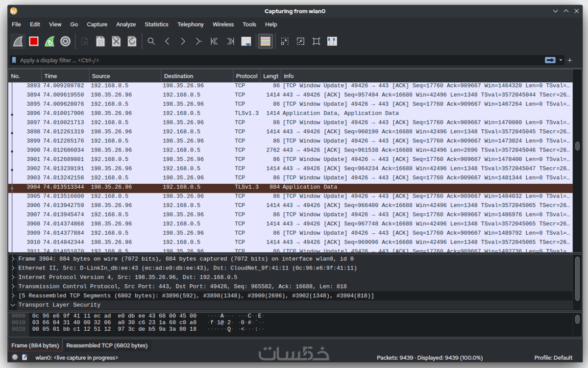The width and height of the screenshot is (588, 368).
Task: Click the expert information status circle icon
Action: (x=15, y=358)
